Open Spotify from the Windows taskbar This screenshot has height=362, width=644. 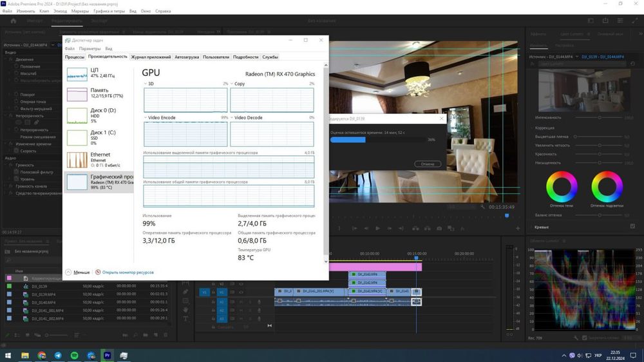pos(74,355)
